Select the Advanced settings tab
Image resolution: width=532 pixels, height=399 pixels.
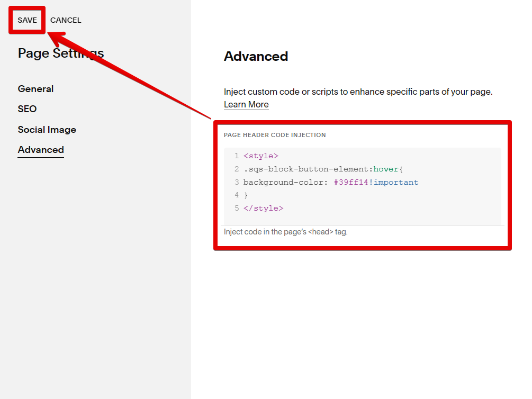point(41,150)
